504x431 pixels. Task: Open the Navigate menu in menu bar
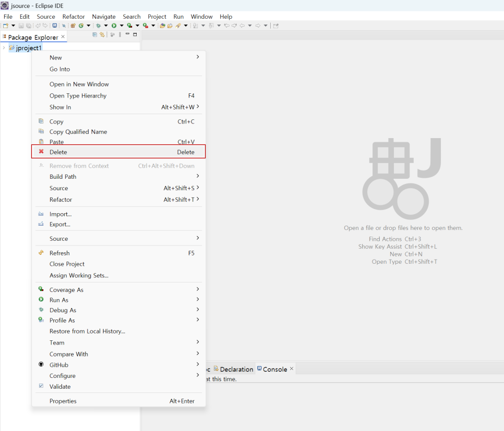[103, 17]
